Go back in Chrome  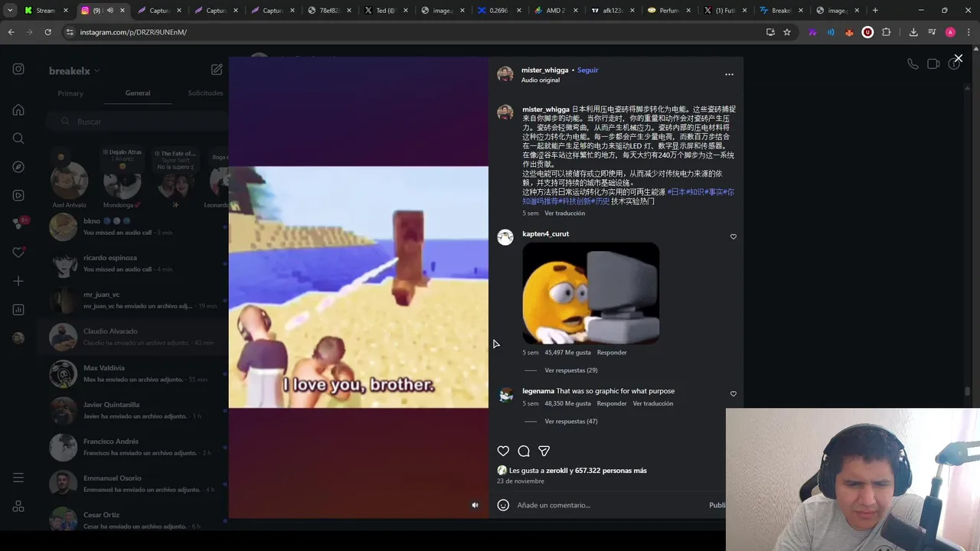pos(11,32)
